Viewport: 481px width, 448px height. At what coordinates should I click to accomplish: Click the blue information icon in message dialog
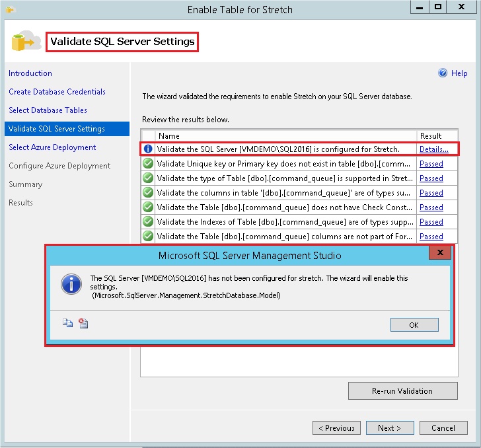point(71,285)
